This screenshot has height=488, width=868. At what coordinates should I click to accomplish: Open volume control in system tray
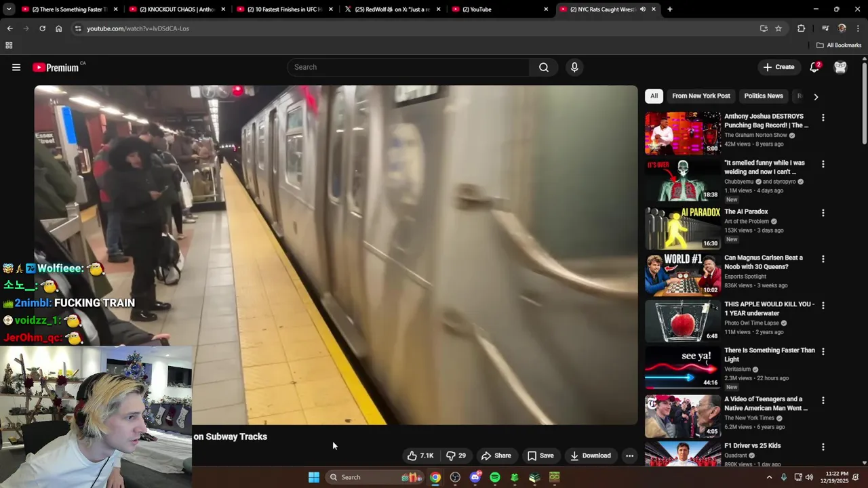pos(809,477)
